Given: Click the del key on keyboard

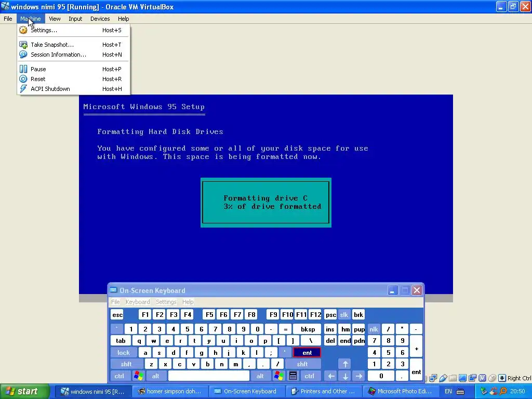Looking at the screenshot, I should tap(330, 341).
